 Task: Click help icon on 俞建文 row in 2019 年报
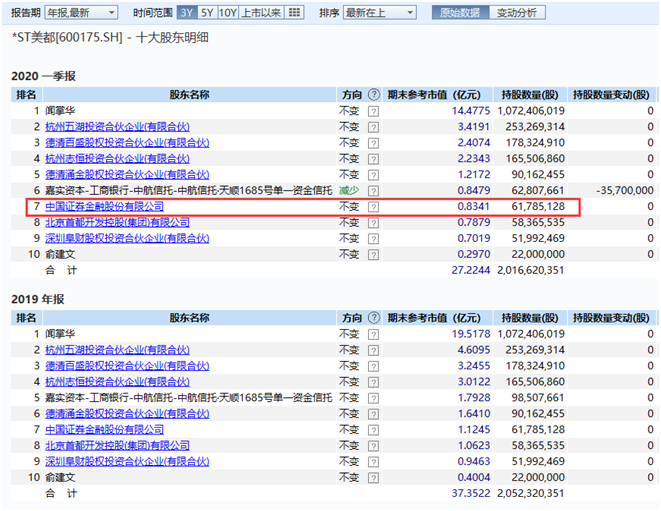pyautogui.click(x=374, y=477)
